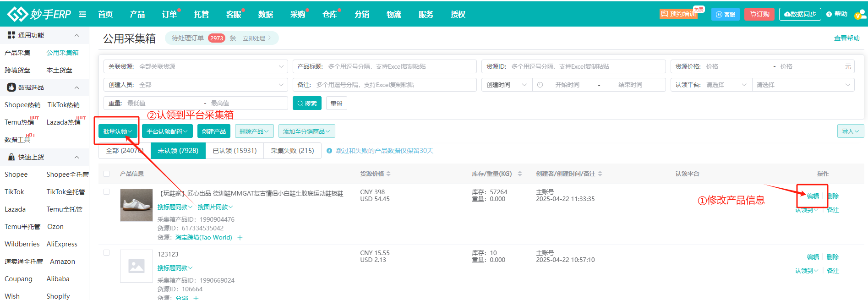Open the 查看帮助 link
Image resolution: width=868 pixels, height=300 pixels.
[846, 38]
